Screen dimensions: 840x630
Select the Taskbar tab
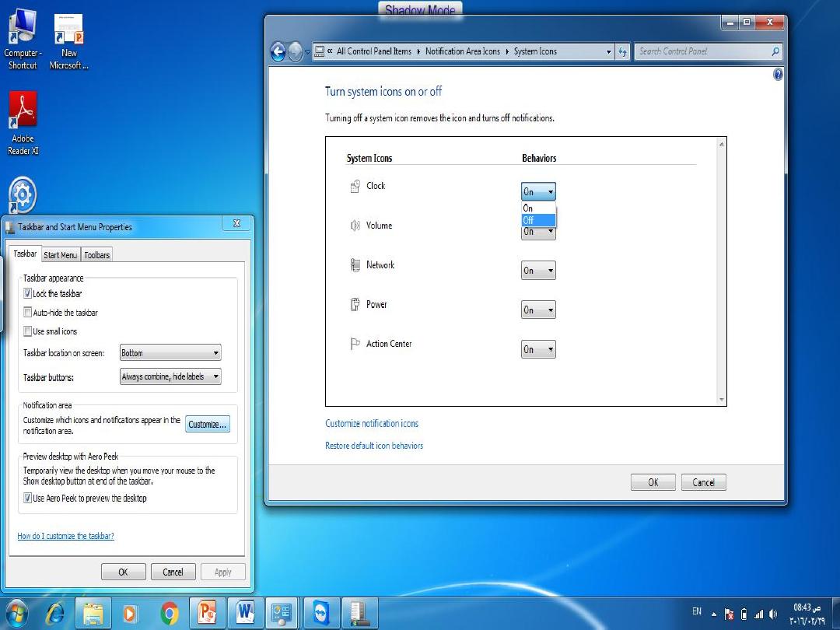point(25,254)
